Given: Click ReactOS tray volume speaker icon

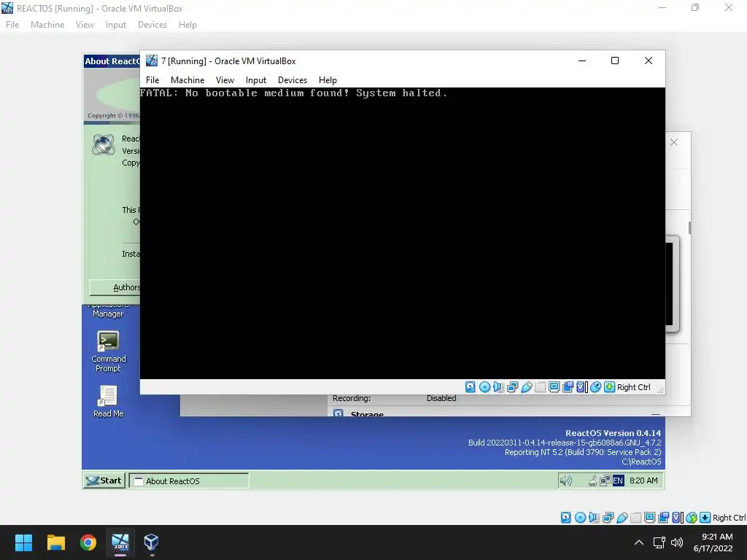Looking at the screenshot, I should pos(565,481).
